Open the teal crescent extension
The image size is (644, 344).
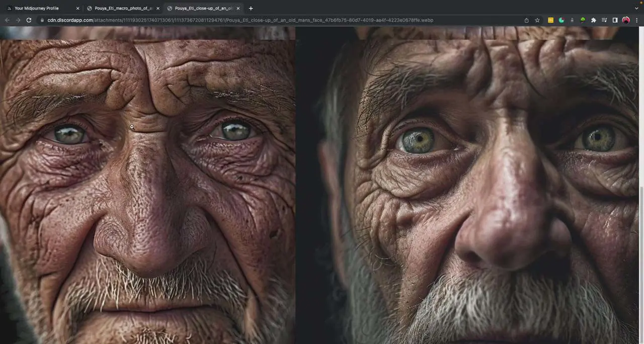tap(561, 20)
